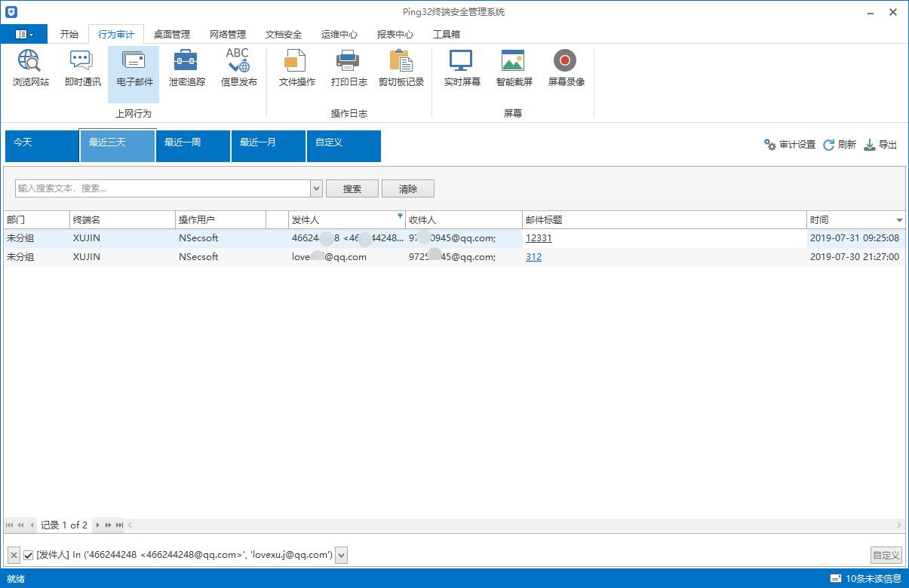Expand the search text combo box arrow
This screenshot has width=909, height=588.
317,188
